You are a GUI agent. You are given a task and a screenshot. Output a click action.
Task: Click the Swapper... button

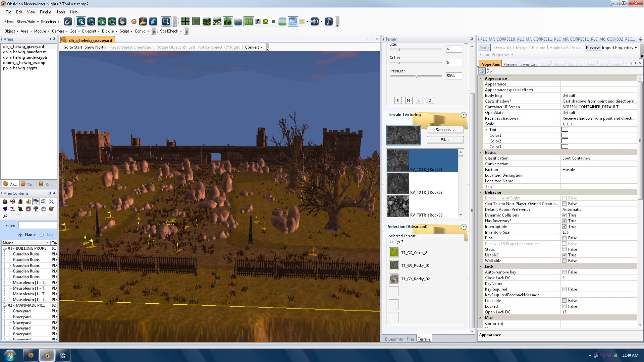[445, 130]
